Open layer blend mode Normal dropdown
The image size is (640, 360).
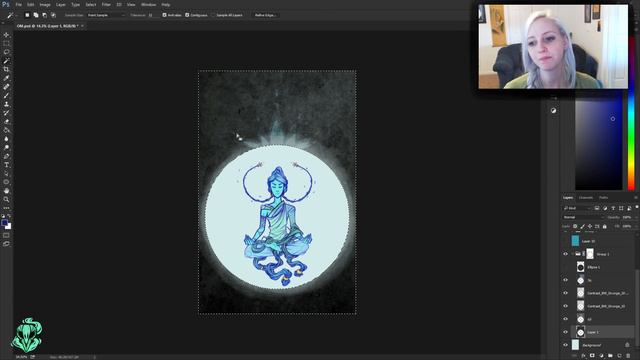pyautogui.click(x=583, y=217)
